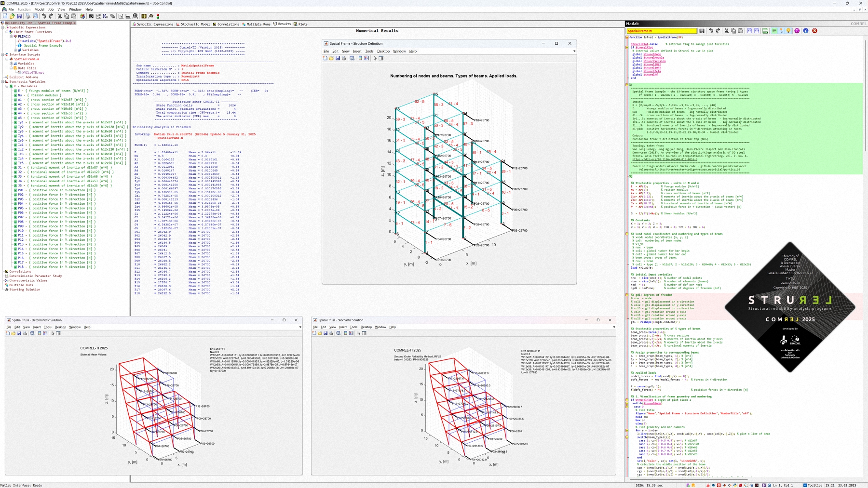Collapse the Symbolic Expressions tree node
The height and width of the screenshot is (488, 868).
point(3,27)
